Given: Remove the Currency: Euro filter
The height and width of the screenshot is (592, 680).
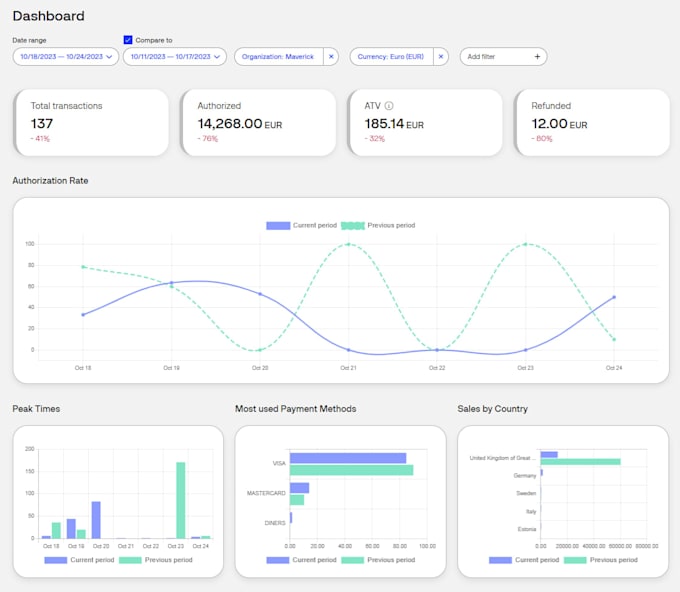Looking at the screenshot, I should tap(441, 57).
